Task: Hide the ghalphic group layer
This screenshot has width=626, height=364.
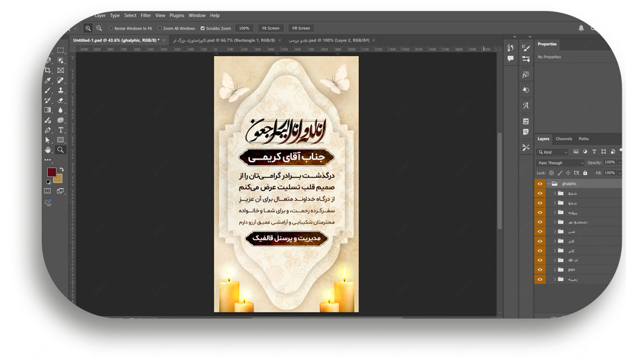Action: [x=540, y=184]
